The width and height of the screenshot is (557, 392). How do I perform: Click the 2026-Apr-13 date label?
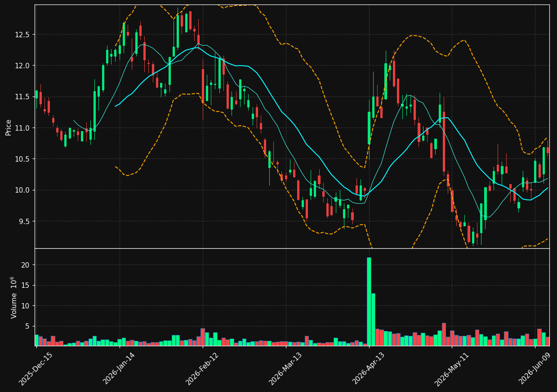point(368,369)
